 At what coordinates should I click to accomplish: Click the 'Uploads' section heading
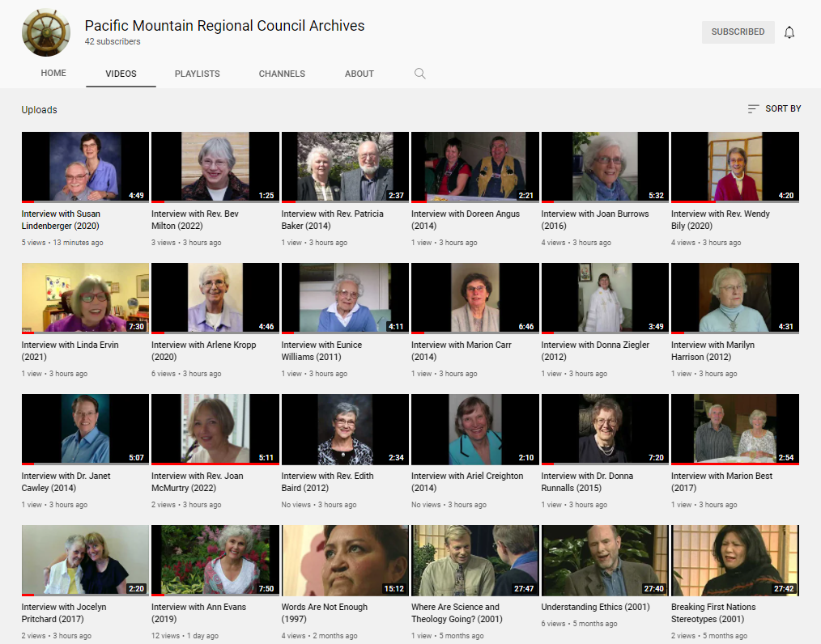pyautogui.click(x=40, y=110)
